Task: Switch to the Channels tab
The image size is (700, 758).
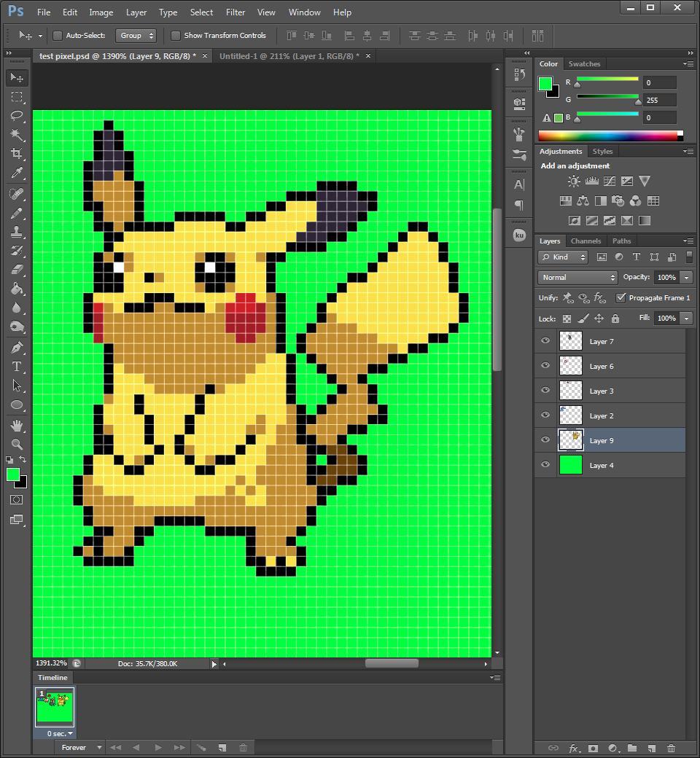Action: click(586, 241)
